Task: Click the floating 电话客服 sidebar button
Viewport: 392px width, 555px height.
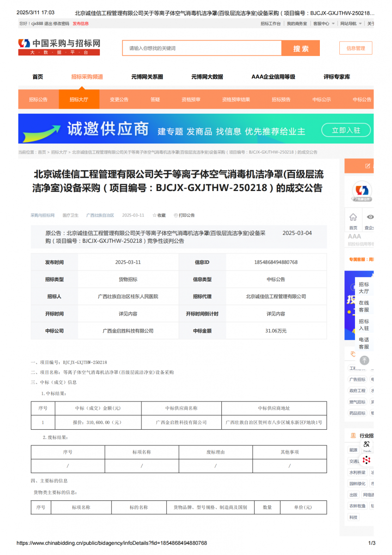Action: pyautogui.click(x=364, y=343)
